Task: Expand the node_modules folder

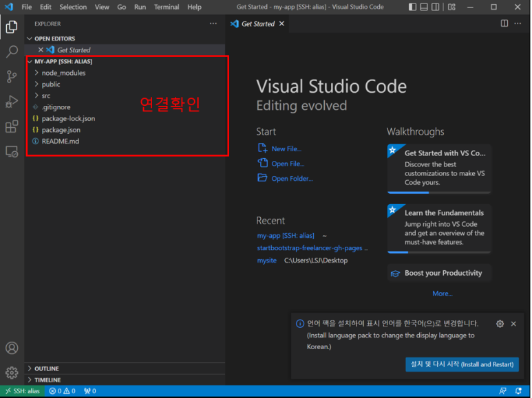Action: (x=36, y=73)
